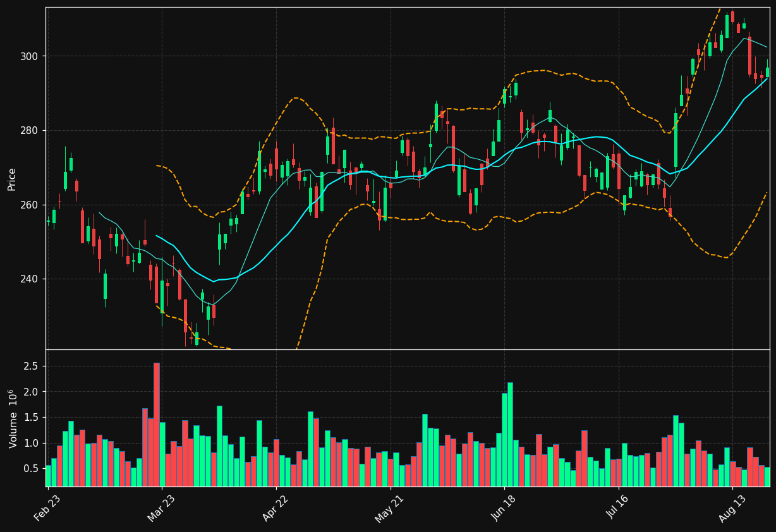Screen dimensions: 776x532
Task: Click the Jun 18 date label
Action: pos(504,509)
